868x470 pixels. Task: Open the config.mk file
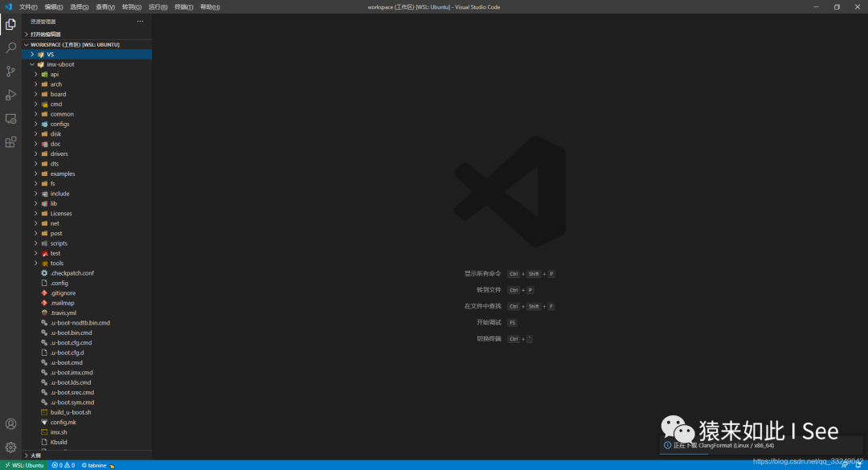(87, 423)
